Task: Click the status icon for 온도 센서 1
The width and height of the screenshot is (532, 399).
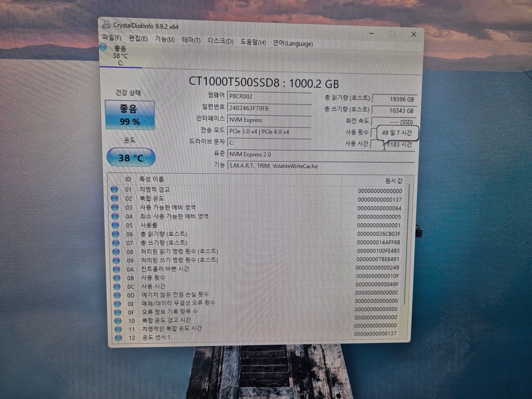Action: pos(118,337)
